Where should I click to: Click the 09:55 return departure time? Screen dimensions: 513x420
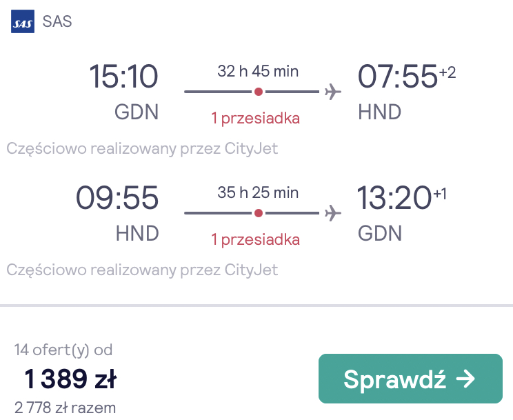coord(117,198)
